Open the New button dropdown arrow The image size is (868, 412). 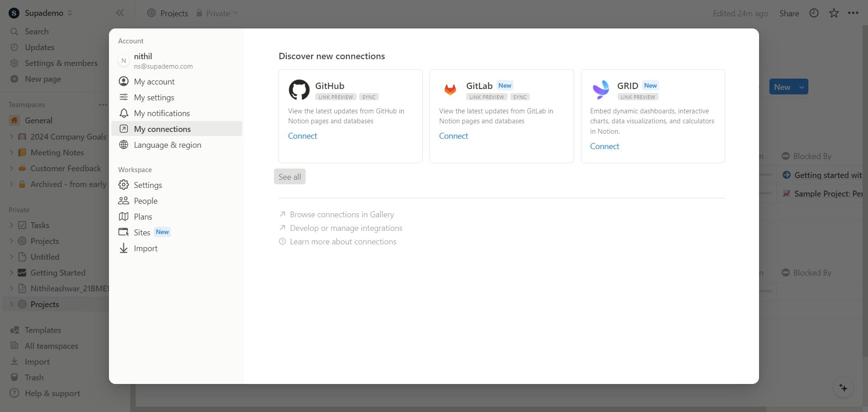pyautogui.click(x=802, y=87)
